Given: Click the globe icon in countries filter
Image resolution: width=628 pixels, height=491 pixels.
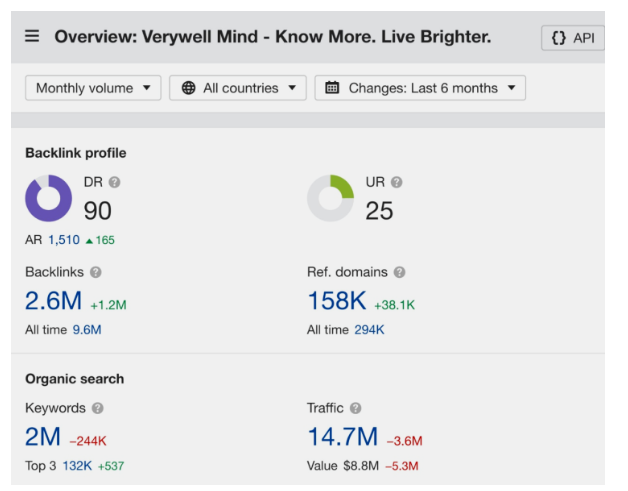Looking at the screenshot, I should tap(188, 88).
